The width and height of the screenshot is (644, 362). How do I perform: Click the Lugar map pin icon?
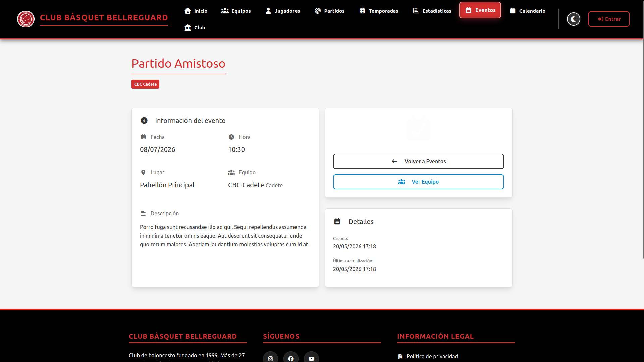[x=143, y=172]
